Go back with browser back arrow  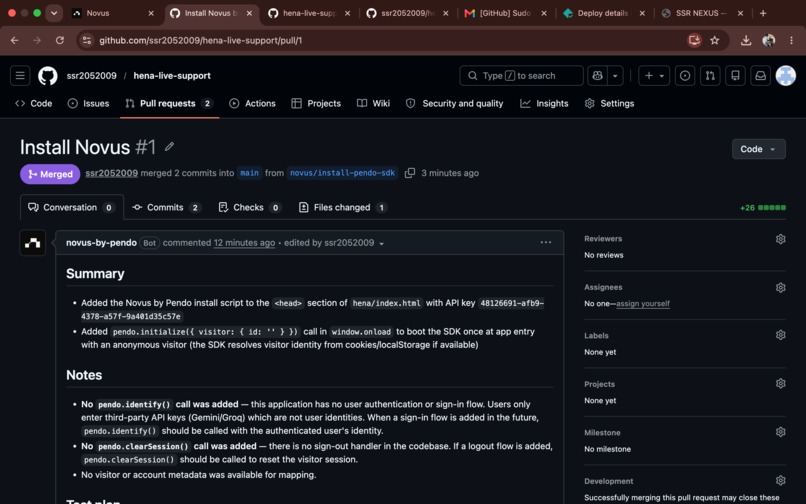[x=14, y=40]
